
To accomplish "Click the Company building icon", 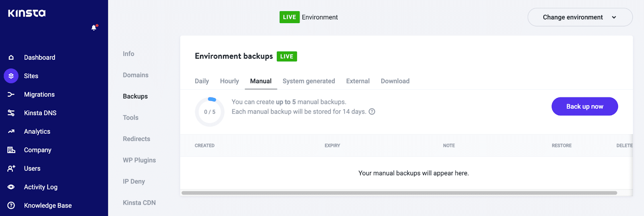I will [x=11, y=150].
